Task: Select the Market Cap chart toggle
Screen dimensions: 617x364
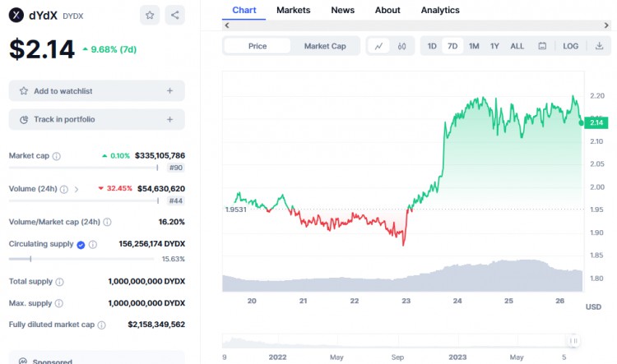Action: [x=325, y=46]
